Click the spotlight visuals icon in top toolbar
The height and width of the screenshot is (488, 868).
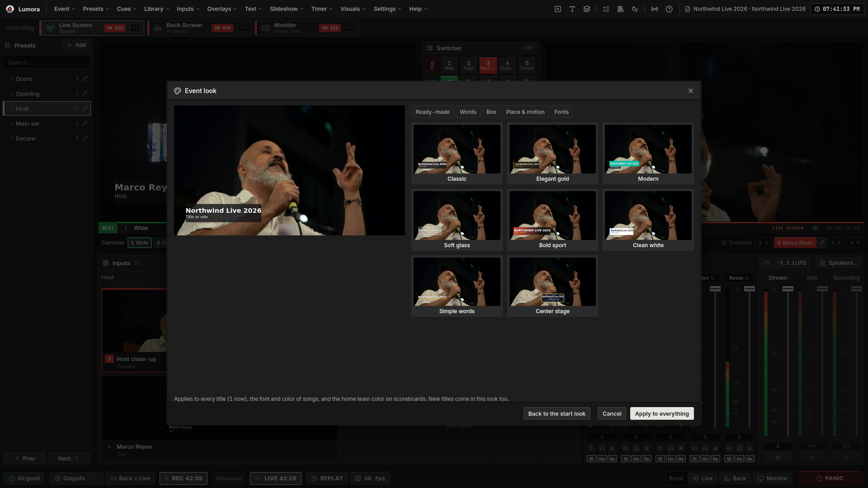coord(635,9)
